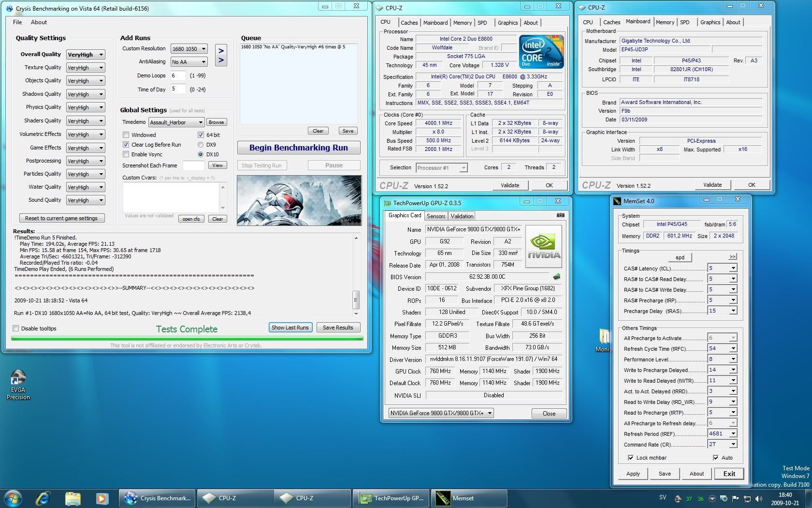Click the top add-run arrow button
Image resolution: width=812 pixels, height=508 pixels.
click(x=221, y=51)
